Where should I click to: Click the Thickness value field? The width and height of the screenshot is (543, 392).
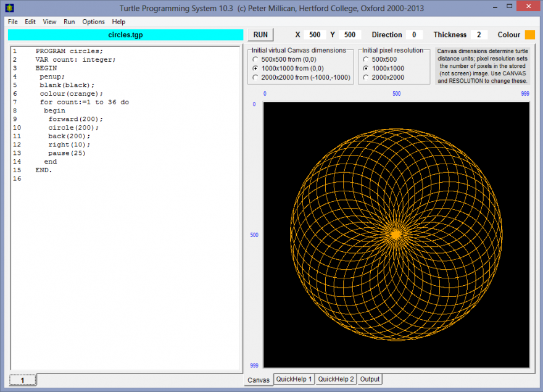[478, 35]
